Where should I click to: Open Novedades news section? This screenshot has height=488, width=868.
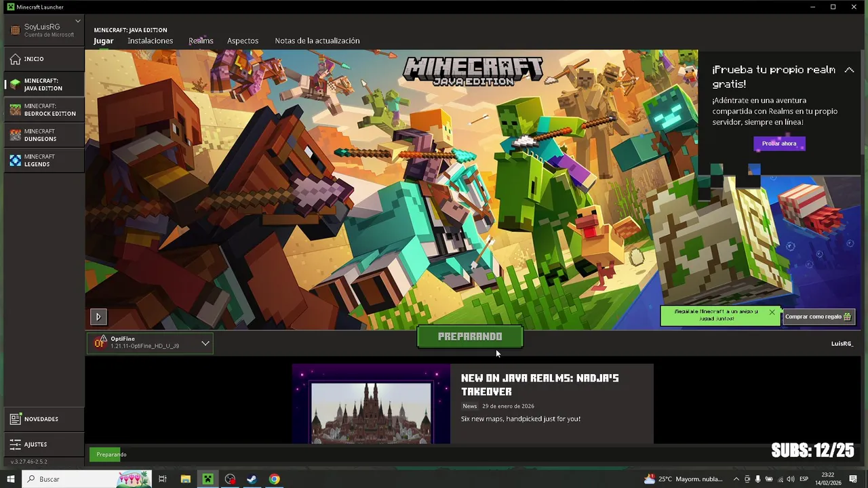(44, 419)
